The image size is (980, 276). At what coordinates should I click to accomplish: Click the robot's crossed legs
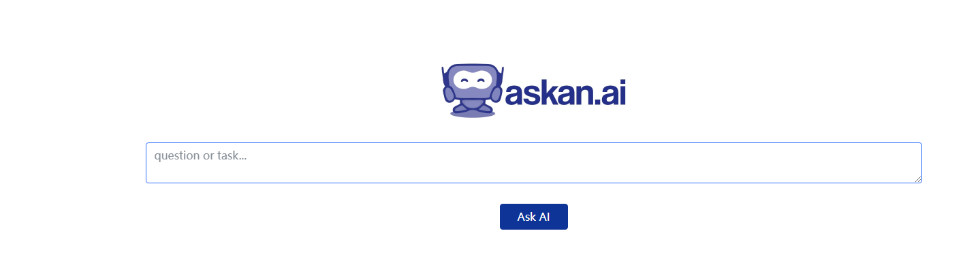pos(473,106)
